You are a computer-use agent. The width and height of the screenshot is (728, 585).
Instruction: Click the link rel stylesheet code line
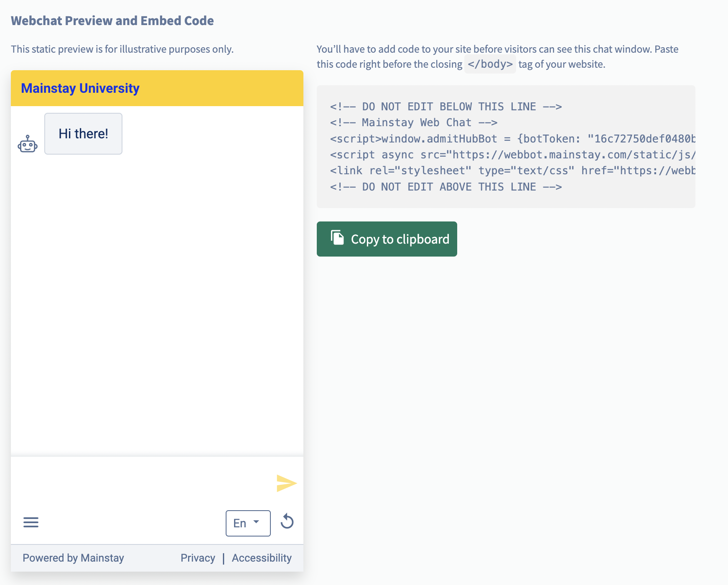[x=513, y=170]
